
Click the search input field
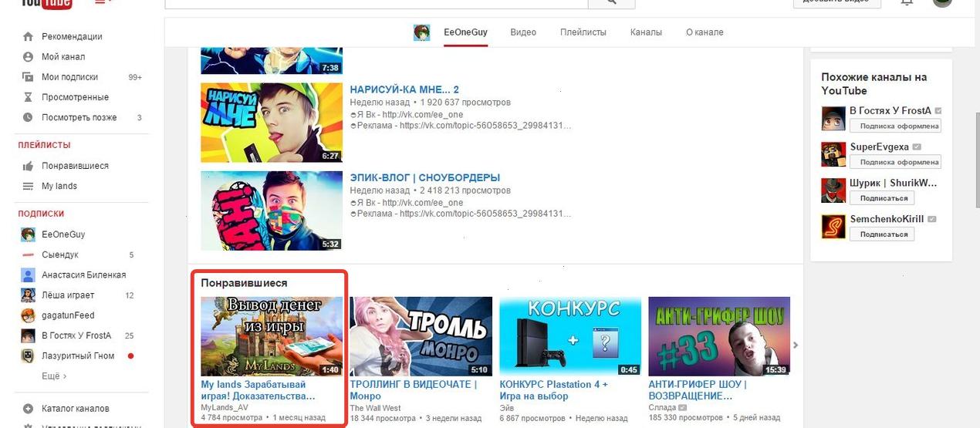(377, 2)
